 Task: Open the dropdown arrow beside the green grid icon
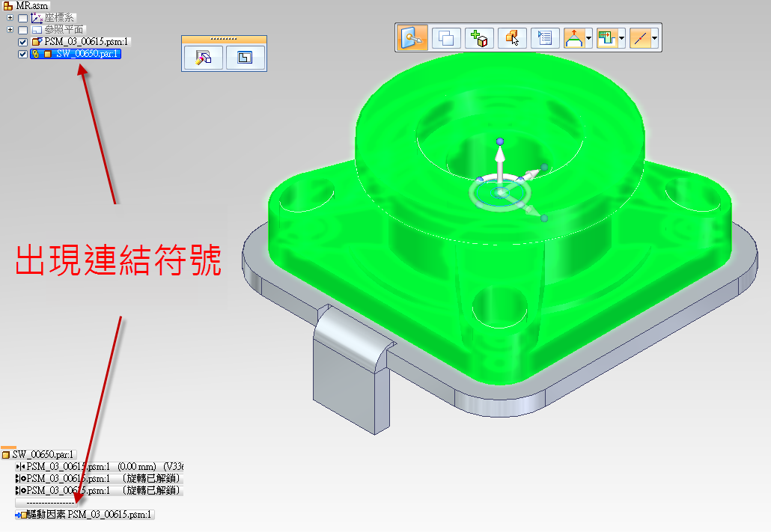pyautogui.click(x=622, y=38)
